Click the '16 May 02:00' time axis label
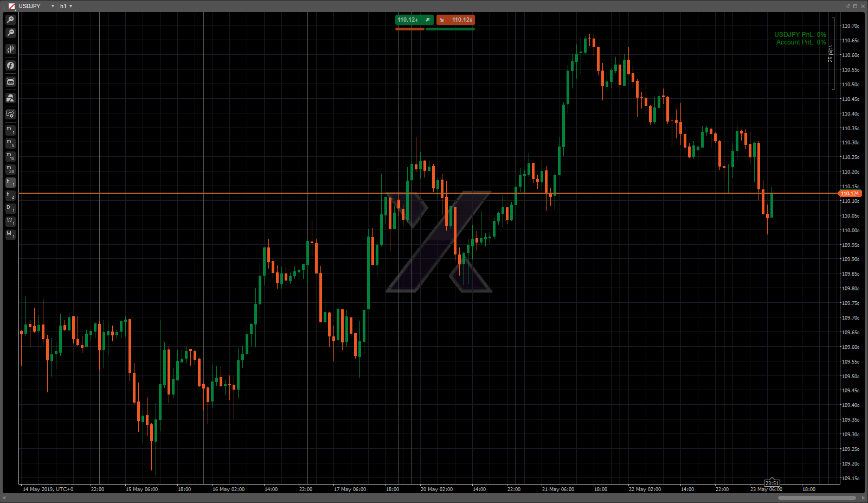 click(x=228, y=489)
